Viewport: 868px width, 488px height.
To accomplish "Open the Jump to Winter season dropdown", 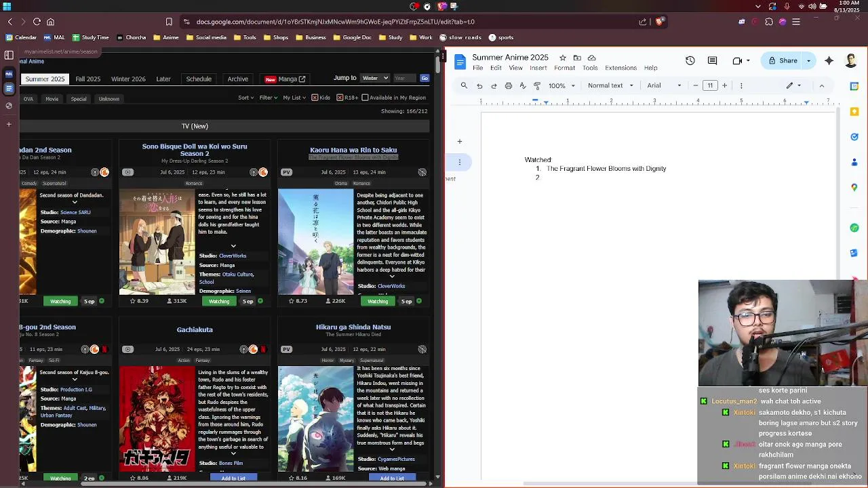I will tap(375, 78).
